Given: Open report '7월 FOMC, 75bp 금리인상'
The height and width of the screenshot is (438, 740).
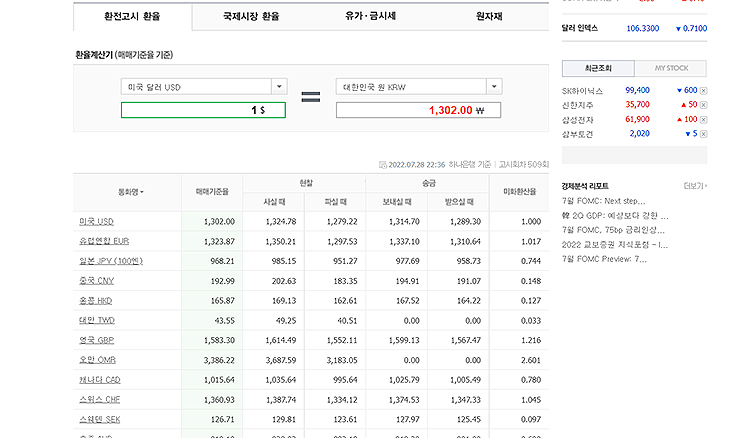Looking at the screenshot, I should pos(613,230).
